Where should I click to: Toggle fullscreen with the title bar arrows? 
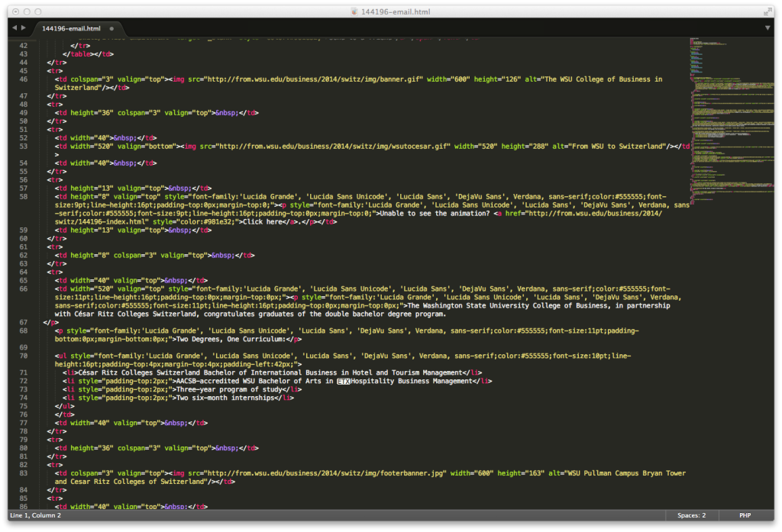pos(767,11)
